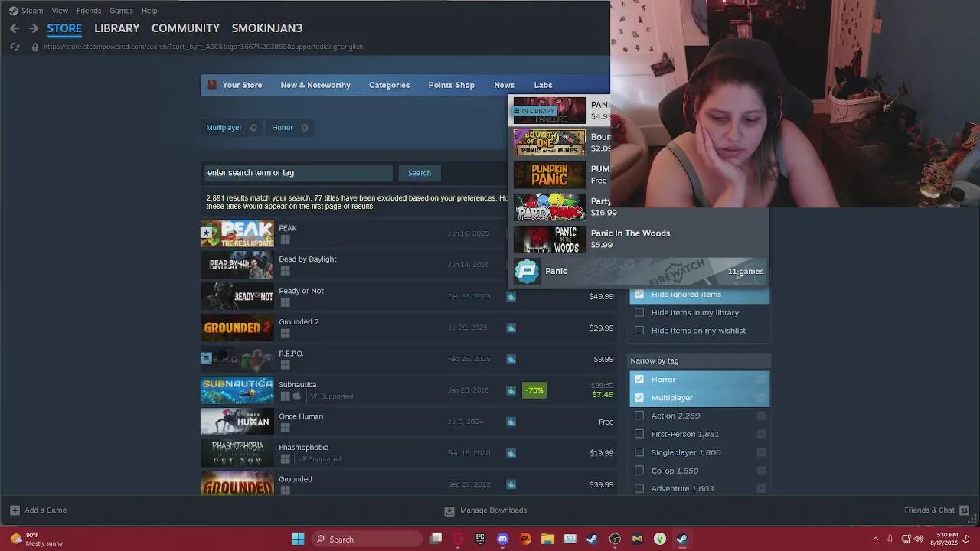Click the microphone icon in system tray
This screenshot has height=551, width=980.
click(892, 539)
